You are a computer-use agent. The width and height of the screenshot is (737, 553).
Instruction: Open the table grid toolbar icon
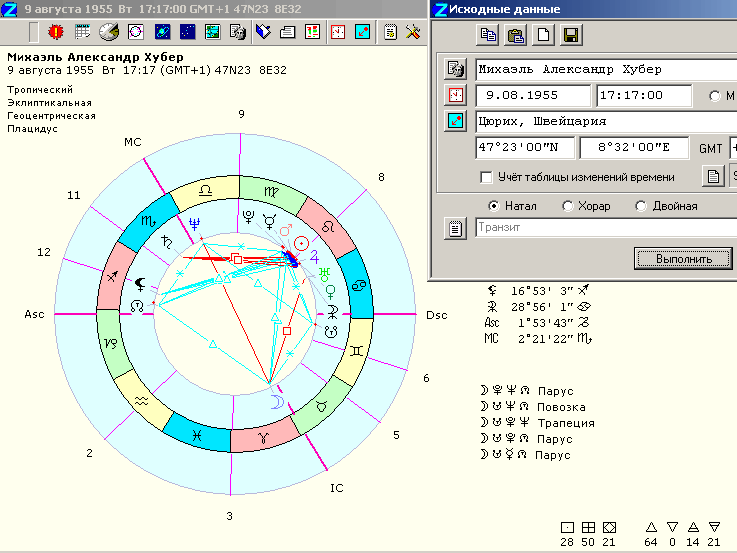(x=82, y=32)
